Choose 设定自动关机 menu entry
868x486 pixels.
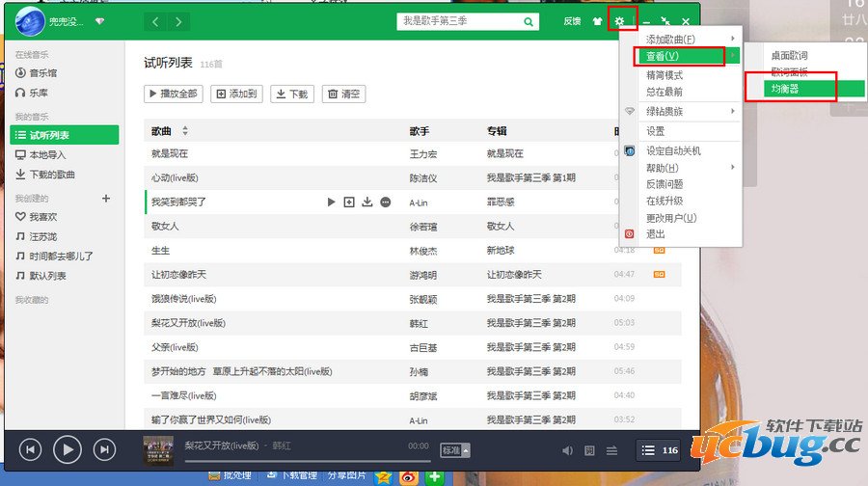[674, 150]
